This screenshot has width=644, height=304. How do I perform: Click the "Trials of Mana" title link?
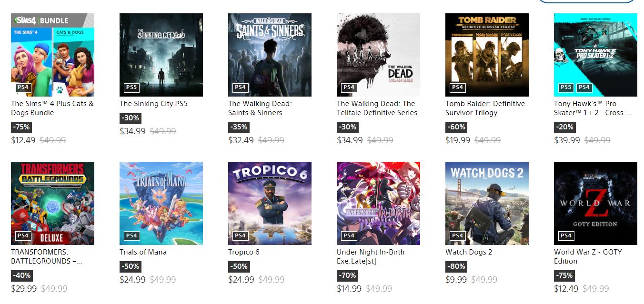point(143,252)
